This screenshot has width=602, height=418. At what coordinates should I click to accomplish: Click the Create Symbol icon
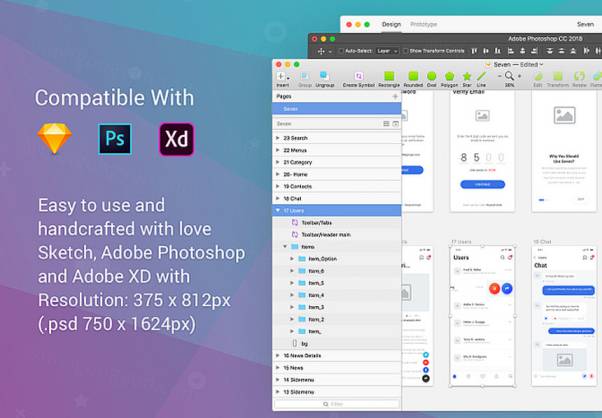[357, 77]
